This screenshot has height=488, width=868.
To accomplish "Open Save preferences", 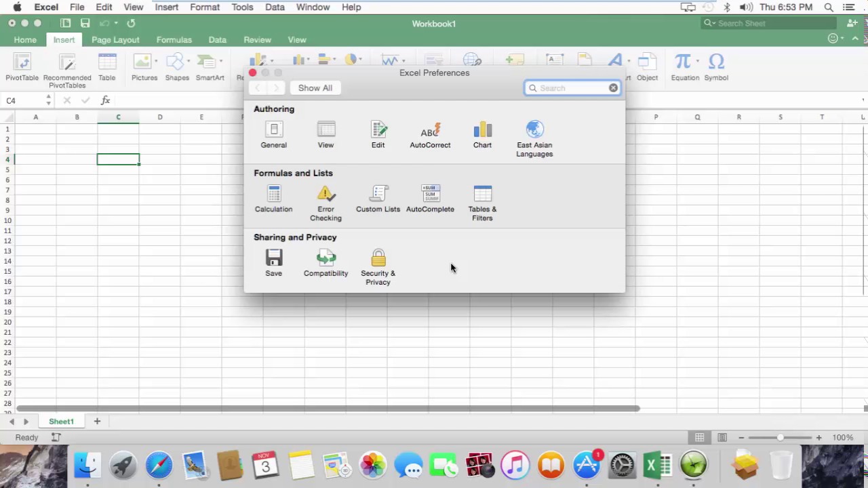I will point(273,263).
